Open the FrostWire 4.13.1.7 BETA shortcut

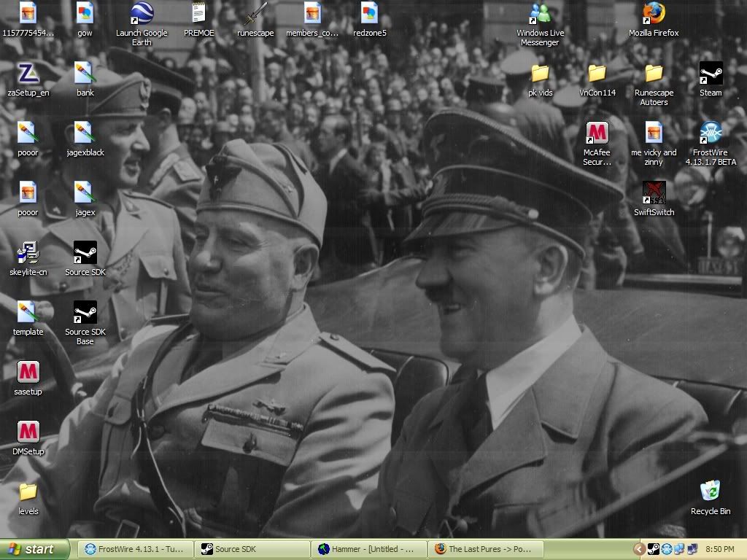point(711,133)
